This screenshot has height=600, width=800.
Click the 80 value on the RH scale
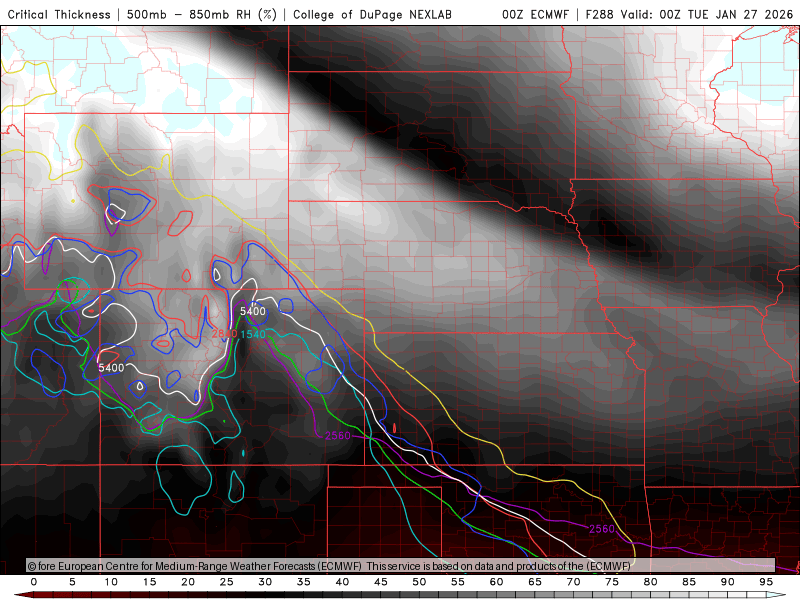[x=651, y=582]
